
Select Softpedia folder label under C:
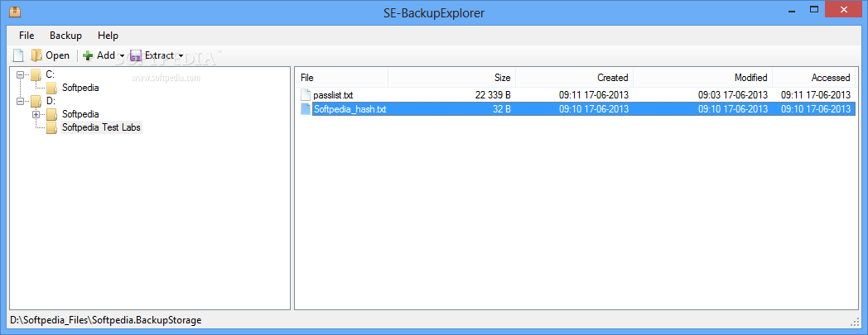(80, 88)
